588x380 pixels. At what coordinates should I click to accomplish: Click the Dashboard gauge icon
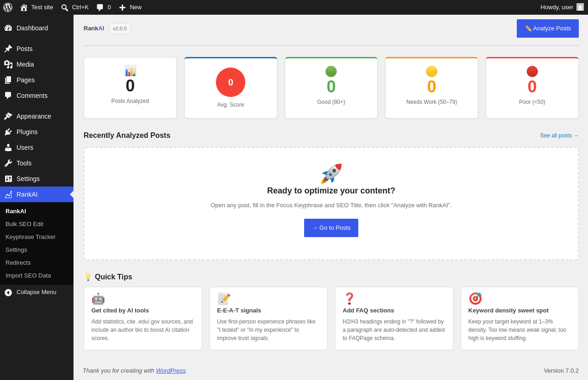(8, 28)
